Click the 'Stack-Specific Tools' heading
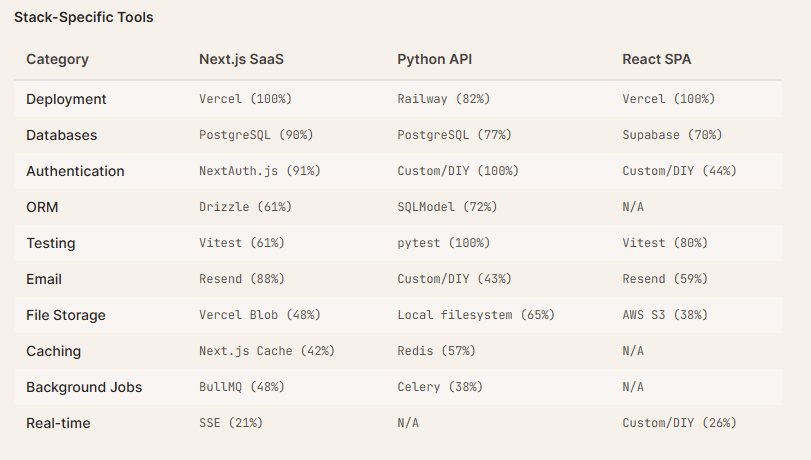This screenshot has height=460, width=811. (84, 18)
